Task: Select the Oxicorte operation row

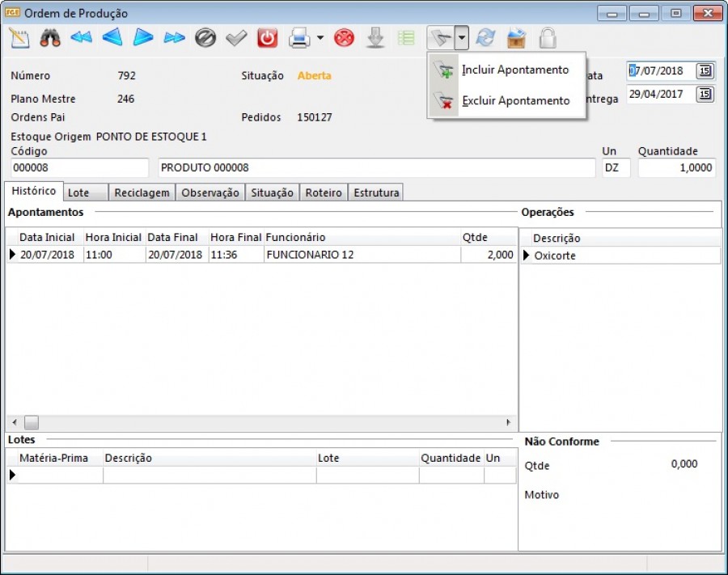Action: (x=620, y=256)
